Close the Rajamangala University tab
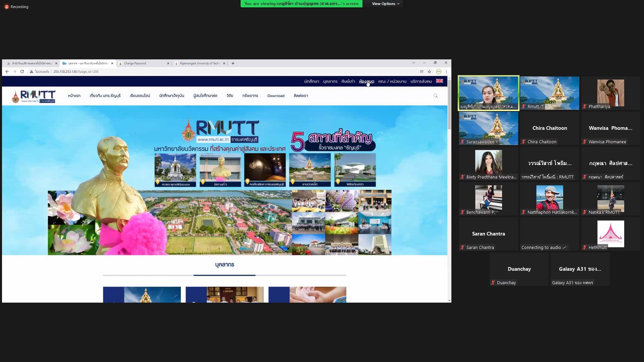Screen dimensions: 644x362 pyautogui.click(x=224, y=63)
